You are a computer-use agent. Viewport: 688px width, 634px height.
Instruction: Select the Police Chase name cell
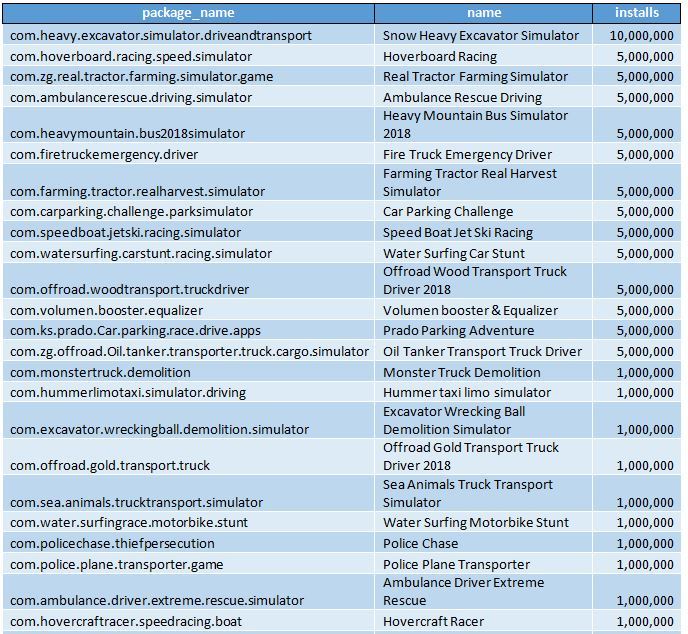484,543
